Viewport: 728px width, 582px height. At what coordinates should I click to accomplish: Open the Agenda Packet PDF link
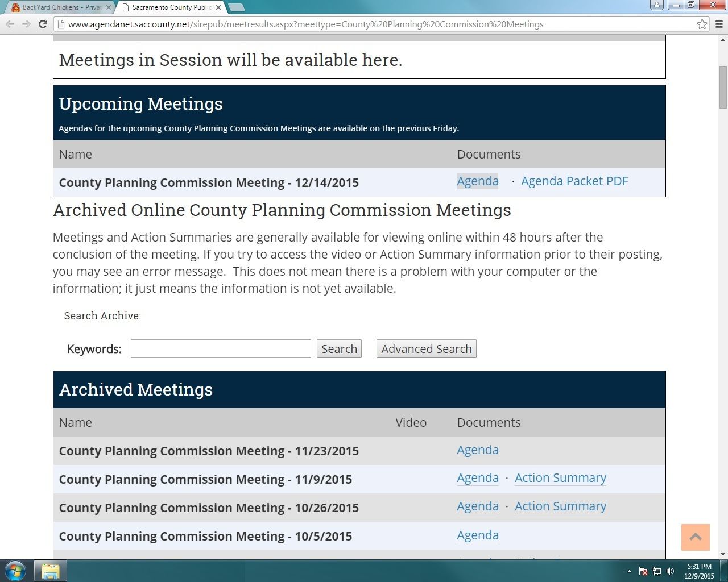click(574, 181)
